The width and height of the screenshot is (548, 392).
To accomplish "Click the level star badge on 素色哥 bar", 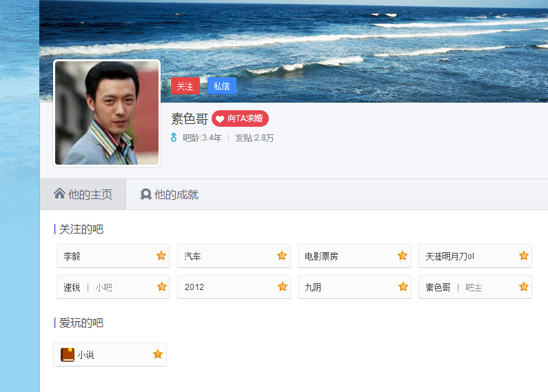I will point(524,287).
